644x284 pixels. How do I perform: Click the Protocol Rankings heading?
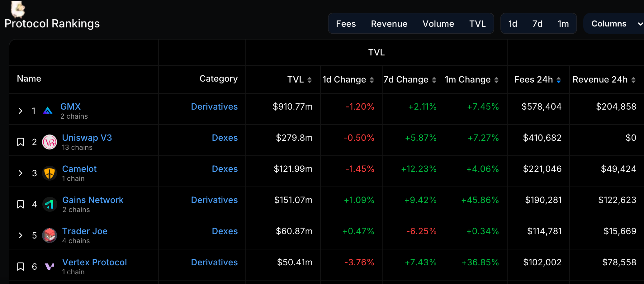pyautogui.click(x=52, y=24)
